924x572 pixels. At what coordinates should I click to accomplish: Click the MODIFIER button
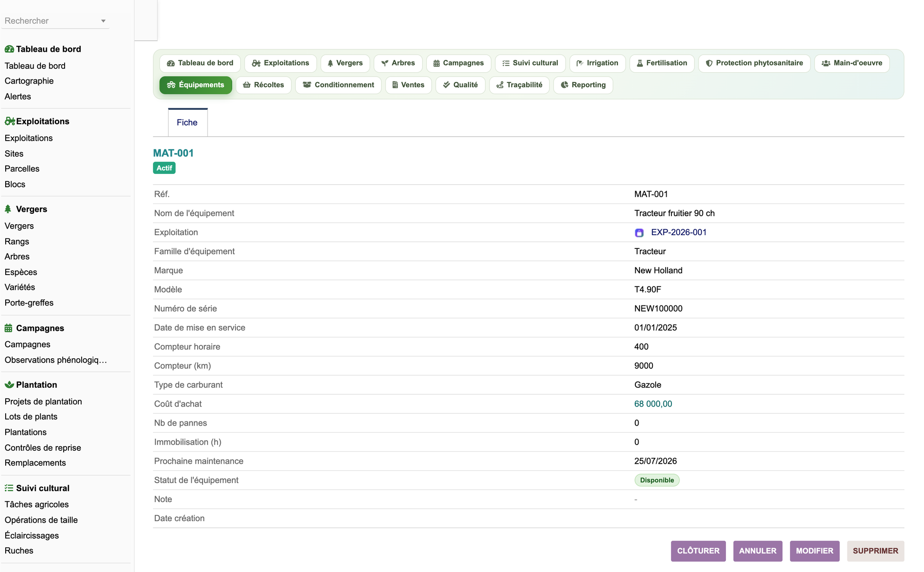click(x=815, y=551)
